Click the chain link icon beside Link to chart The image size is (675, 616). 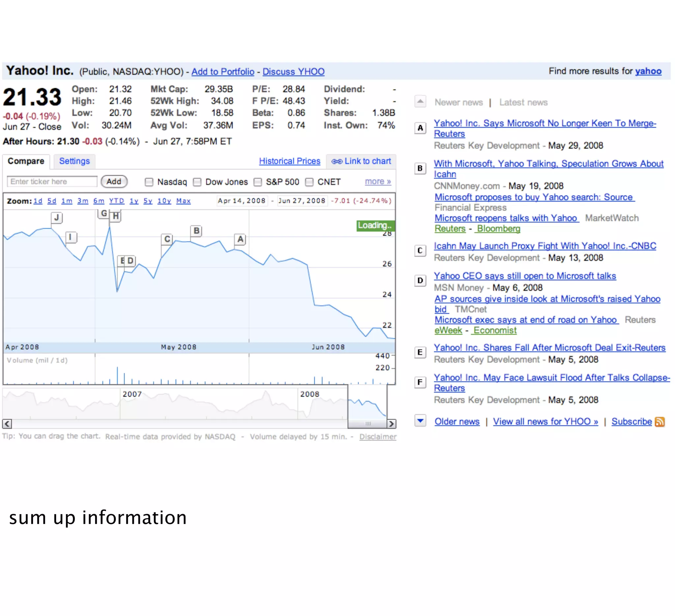337,161
